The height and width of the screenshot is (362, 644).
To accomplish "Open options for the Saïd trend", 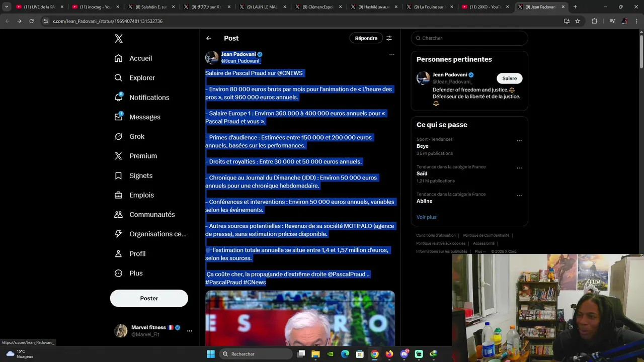I will pos(519,168).
